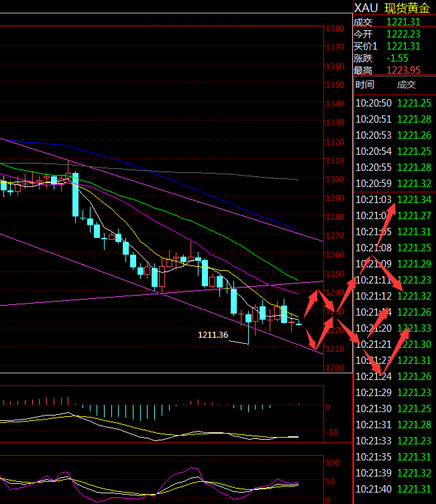Click the 现货黄金 instrument name
Viewport: 436px width, 504px height.
407,8
